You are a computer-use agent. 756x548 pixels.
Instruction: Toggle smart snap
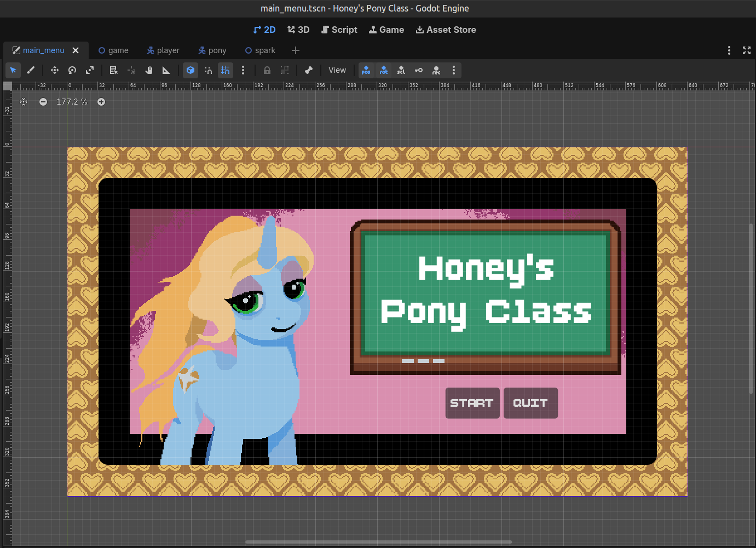[208, 70]
